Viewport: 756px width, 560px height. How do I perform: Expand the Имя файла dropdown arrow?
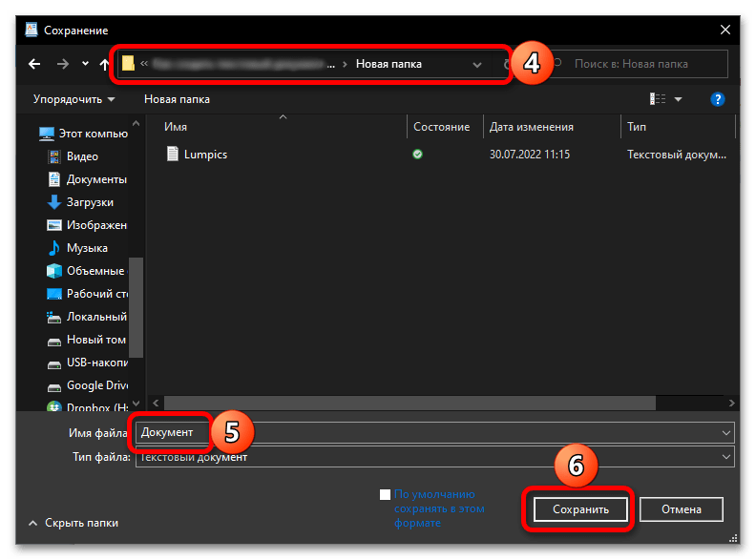tap(726, 433)
